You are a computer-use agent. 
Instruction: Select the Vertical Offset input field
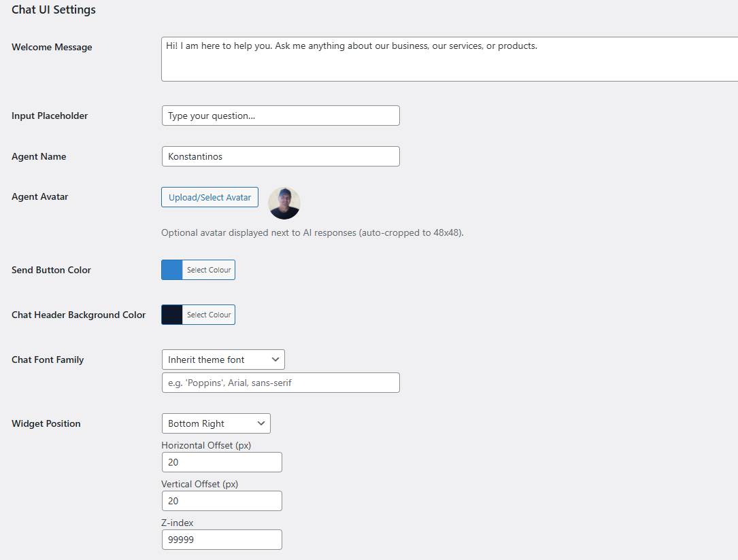click(x=222, y=501)
